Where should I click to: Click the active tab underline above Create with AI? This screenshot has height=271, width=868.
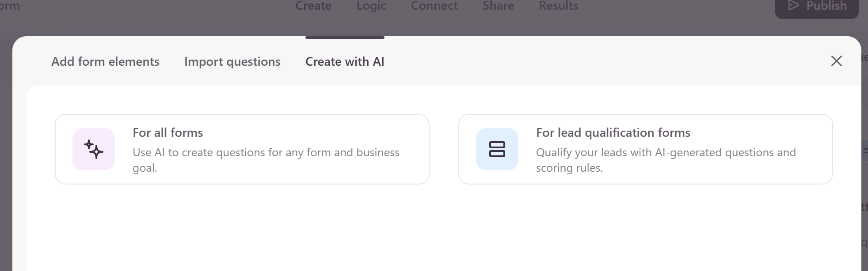[x=345, y=38]
